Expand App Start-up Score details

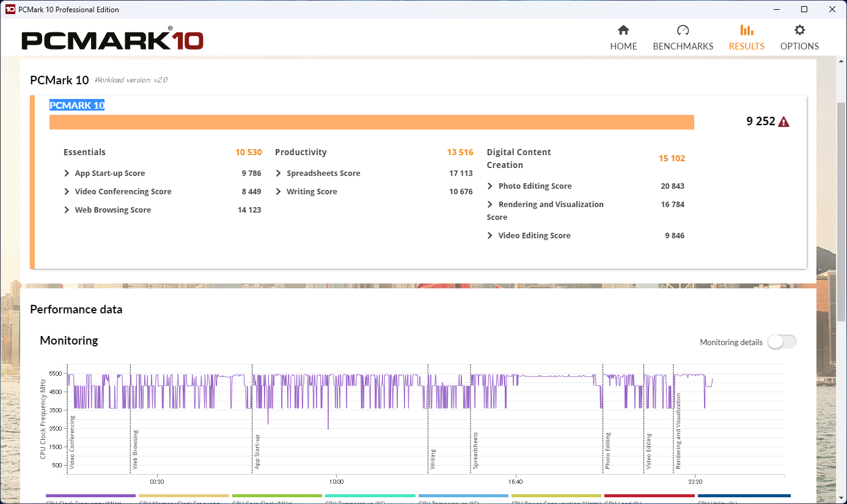(x=67, y=173)
